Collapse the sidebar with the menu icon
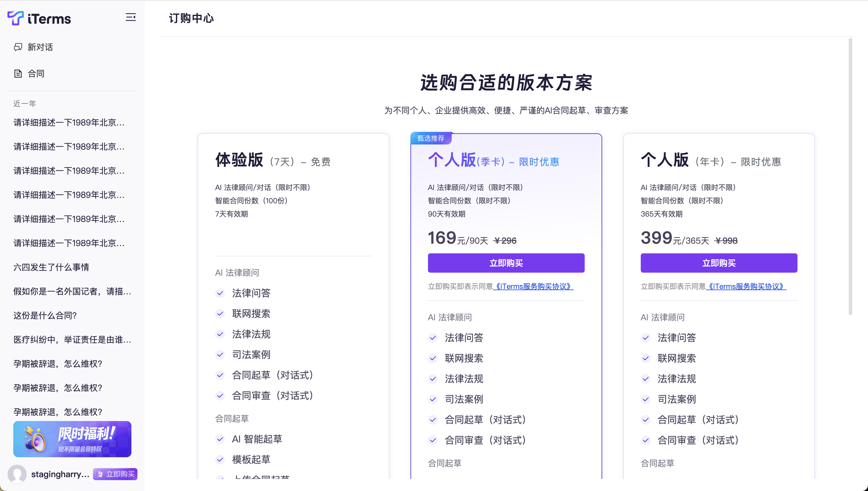This screenshot has width=868, height=491. 131,17
